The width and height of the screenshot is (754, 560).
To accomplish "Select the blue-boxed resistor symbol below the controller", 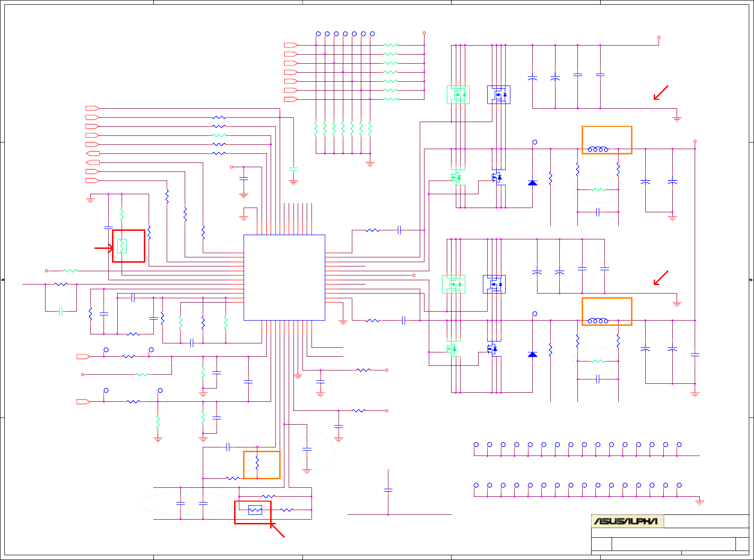I will click(255, 510).
